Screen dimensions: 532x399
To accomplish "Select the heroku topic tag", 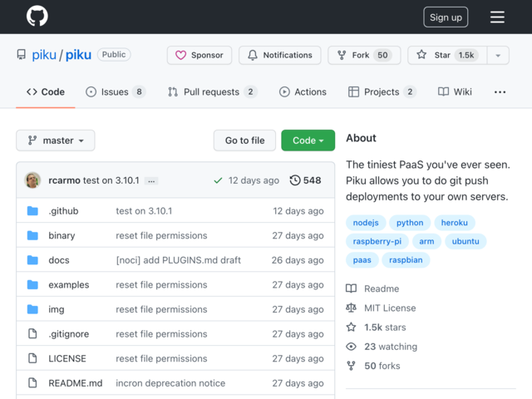I will pos(455,223).
